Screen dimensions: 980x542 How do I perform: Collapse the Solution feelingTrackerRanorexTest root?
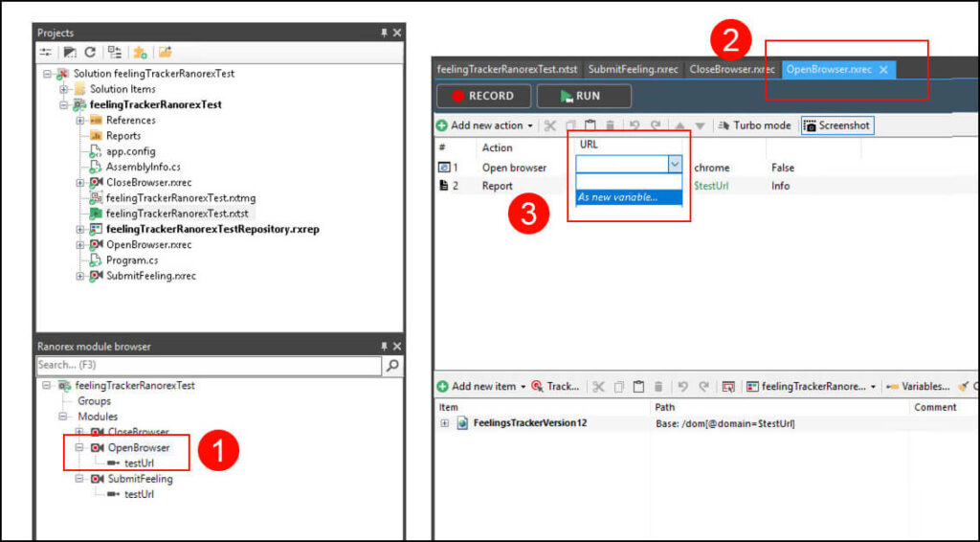[48, 74]
